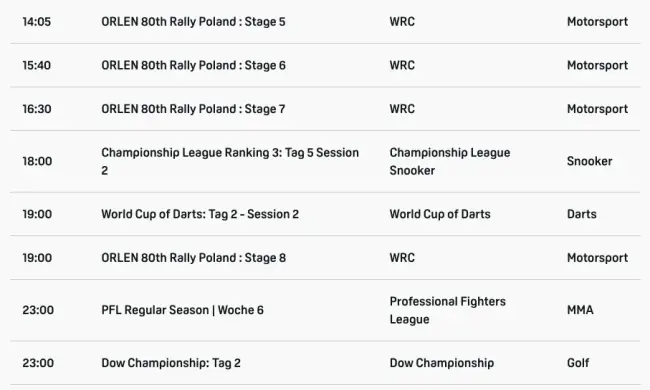Click the 14:05 start time

(36, 22)
